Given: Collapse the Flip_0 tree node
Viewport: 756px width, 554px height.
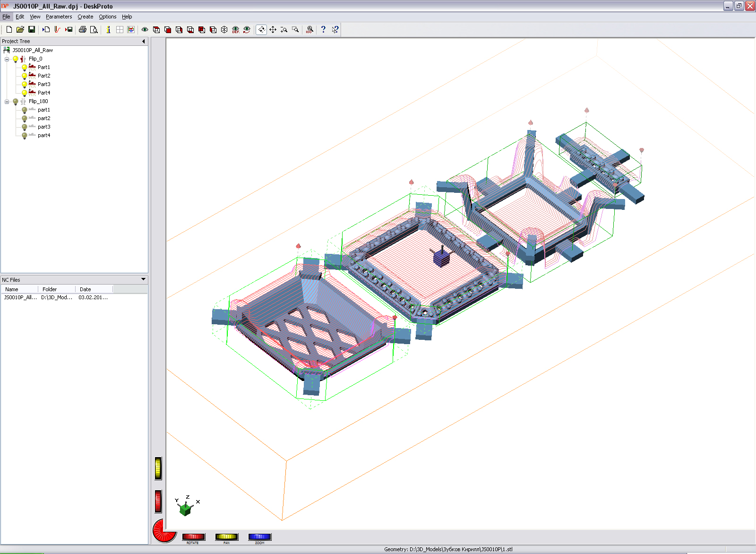Looking at the screenshot, I should [7, 59].
